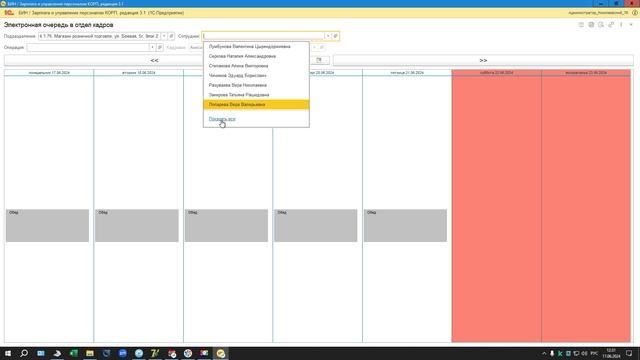
Task: Select highlighted Лопарева Вера Валерьевна
Action: point(256,104)
